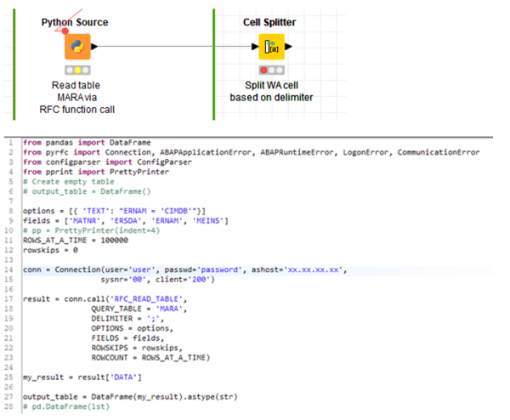Click the 'ROWCOUNT = ROWS_AT_A_TIME)' line
This screenshot has height=420, width=510.
pos(150,358)
